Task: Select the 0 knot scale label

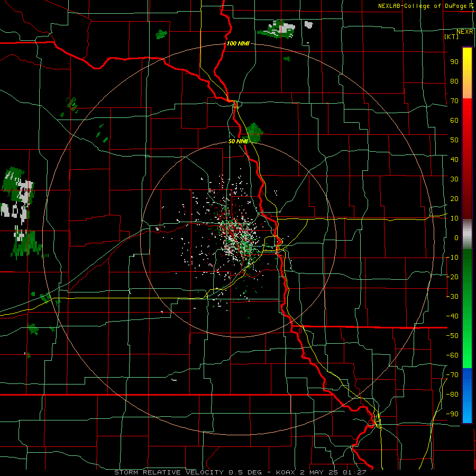Action: pos(456,237)
